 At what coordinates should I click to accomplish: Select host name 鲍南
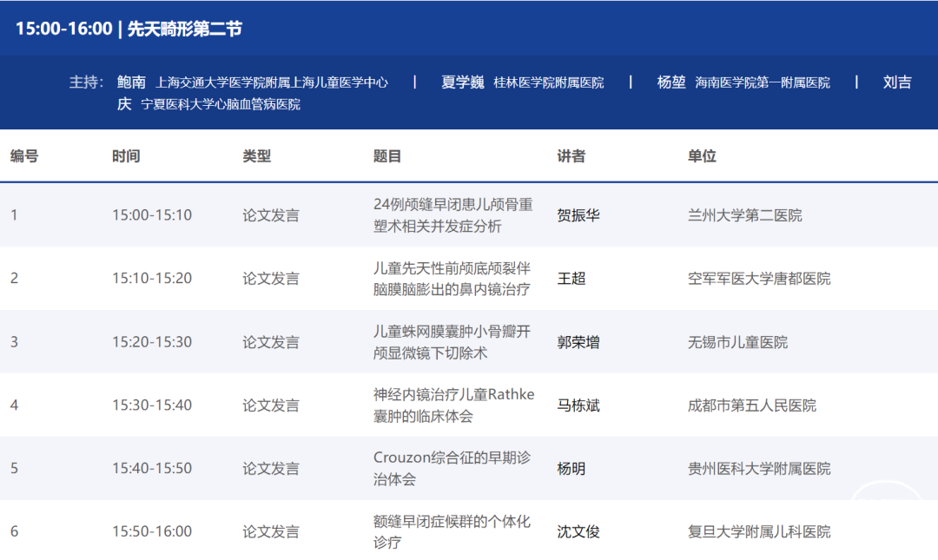(131, 82)
